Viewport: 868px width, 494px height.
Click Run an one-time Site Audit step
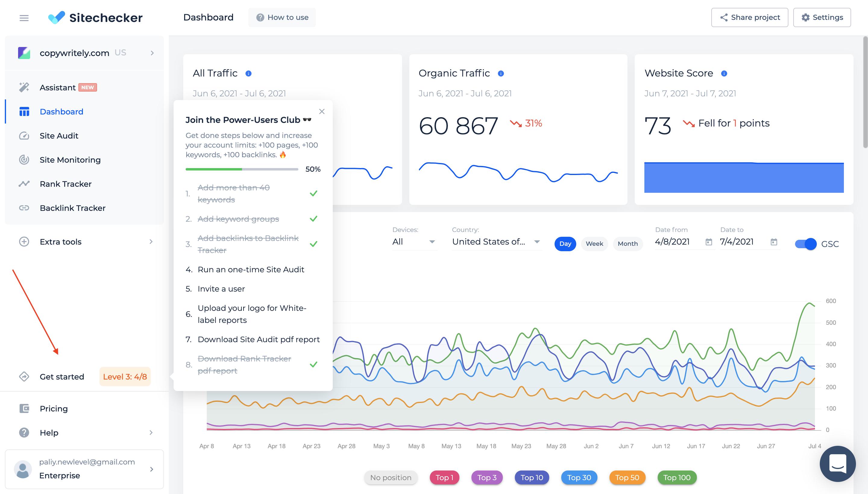click(x=251, y=269)
